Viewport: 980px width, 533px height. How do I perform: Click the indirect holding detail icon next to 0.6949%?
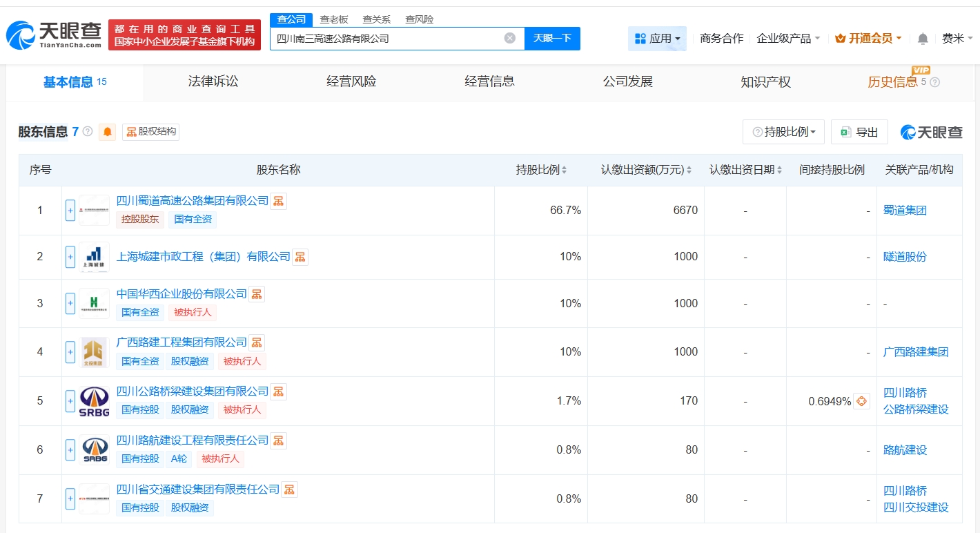coord(861,401)
